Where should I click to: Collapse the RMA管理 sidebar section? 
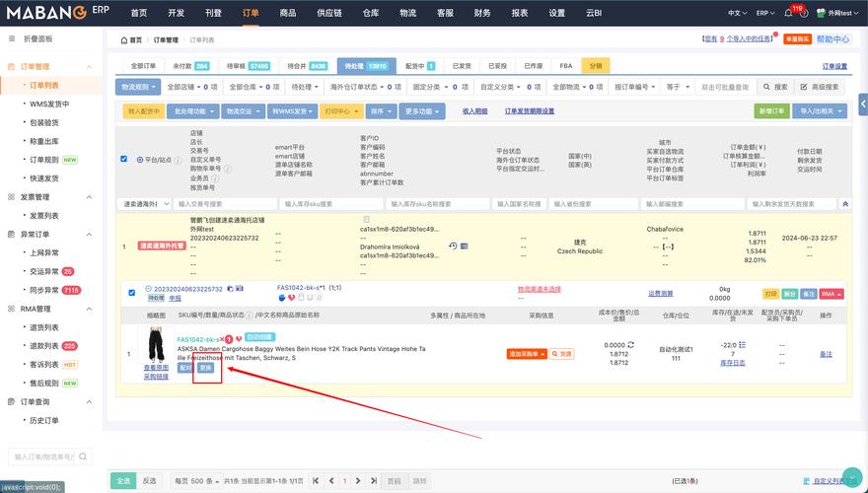89,309
